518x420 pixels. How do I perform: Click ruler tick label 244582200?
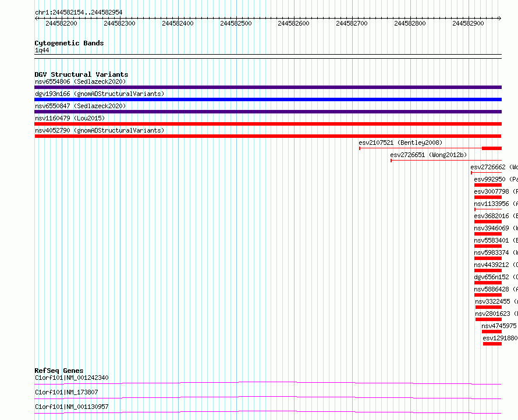point(62,23)
